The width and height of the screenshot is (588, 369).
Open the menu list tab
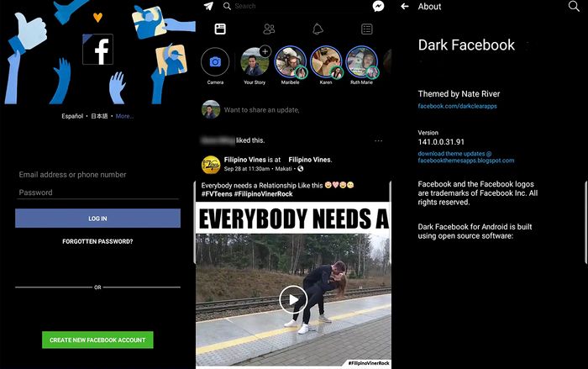367,29
